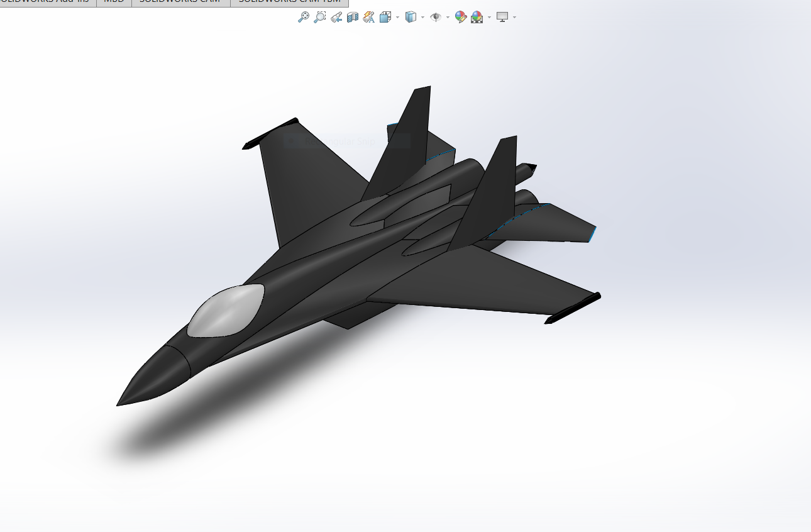This screenshot has height=532, width=811.
Task: Expand the Apply Scene dropdown arrow
Action: pos(489,18)
